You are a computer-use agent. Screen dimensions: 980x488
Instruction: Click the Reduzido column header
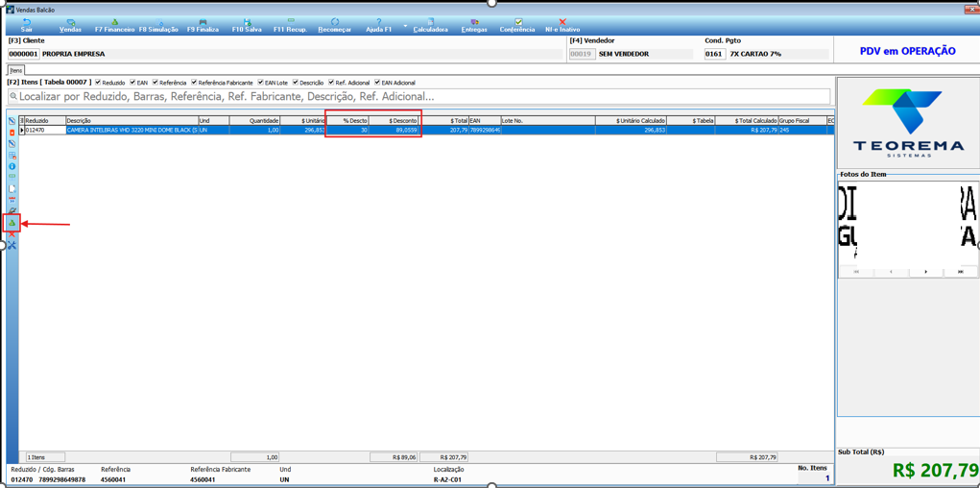pyautogui.click(x=44, y=120)
